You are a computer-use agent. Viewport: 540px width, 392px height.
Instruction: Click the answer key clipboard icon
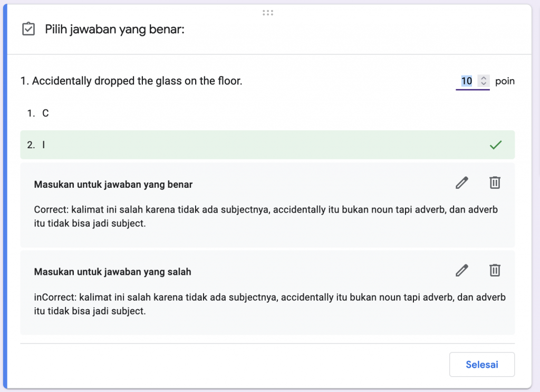pos(28,29)
